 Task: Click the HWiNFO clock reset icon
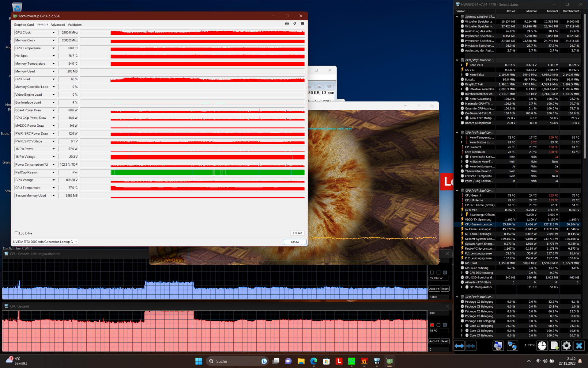(x=542, y=346)
